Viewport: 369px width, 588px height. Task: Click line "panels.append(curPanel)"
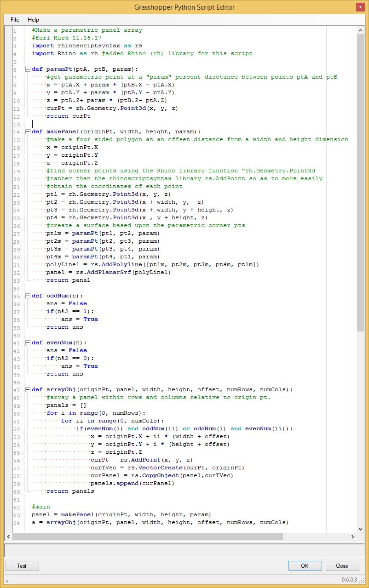click(133, 483)
